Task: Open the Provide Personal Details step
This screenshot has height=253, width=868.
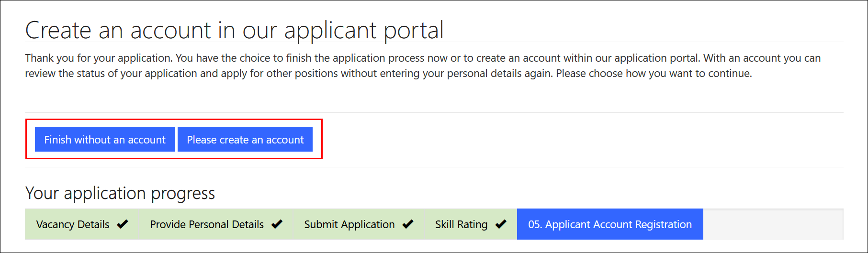Action: click(x=215, y=224)
